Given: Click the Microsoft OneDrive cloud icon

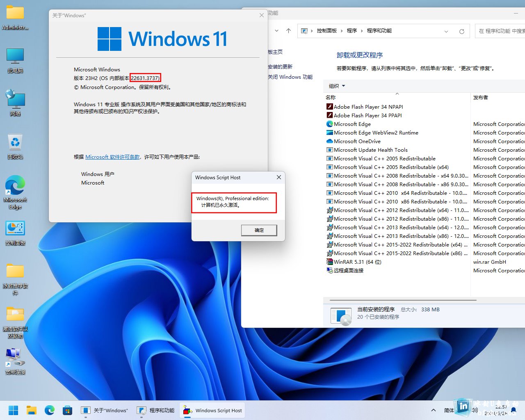Looking at the screenshot, I should (329, 141).
